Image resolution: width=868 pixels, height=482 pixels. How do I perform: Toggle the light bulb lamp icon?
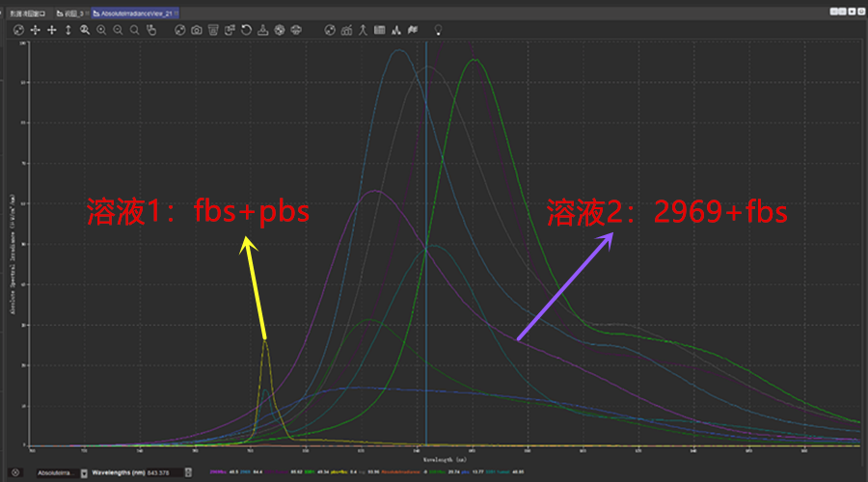438,31
